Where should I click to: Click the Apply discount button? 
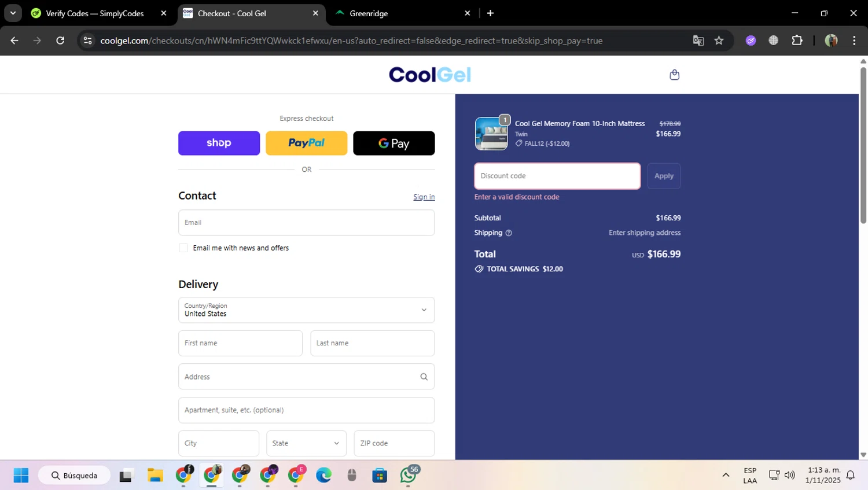point(664,176)
